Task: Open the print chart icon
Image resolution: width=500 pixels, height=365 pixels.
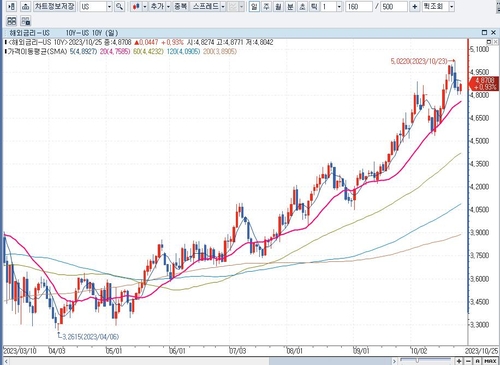Action: pos(26,6)
